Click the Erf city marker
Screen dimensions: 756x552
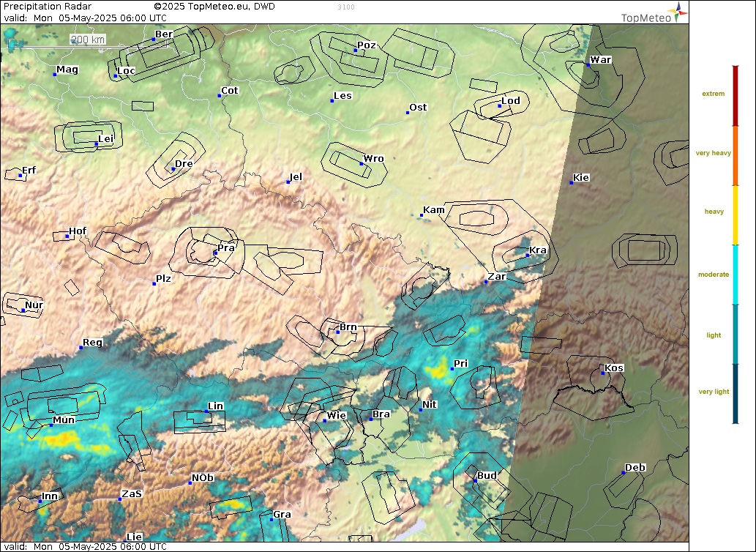coord(20,176)
